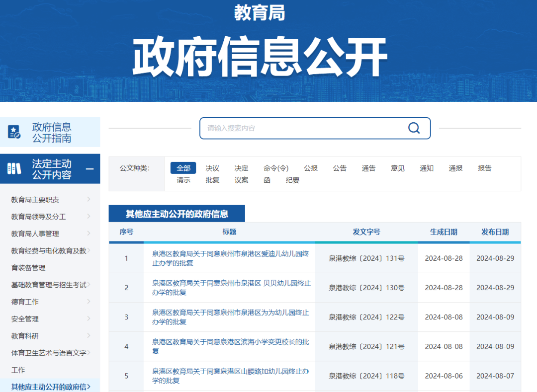This screenshot has width=537, height=392.
Task: Select 其他应主动公开的政府信息 sidebar item
Action: tap(50, 387)
